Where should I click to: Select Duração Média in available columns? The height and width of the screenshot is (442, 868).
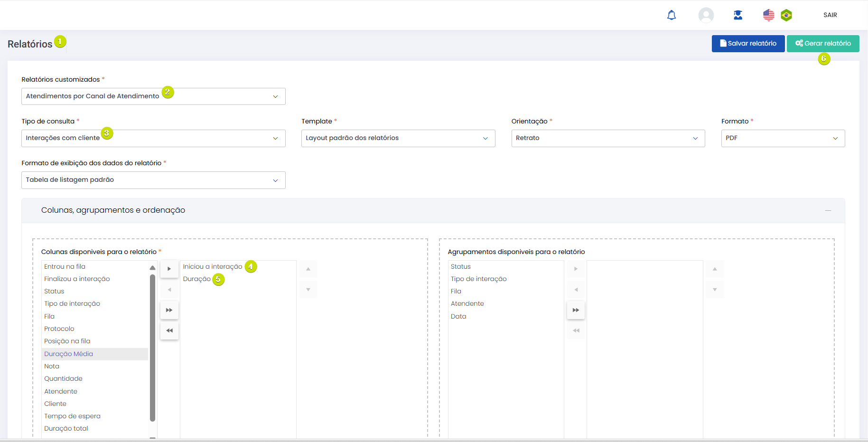coord(69,354)
